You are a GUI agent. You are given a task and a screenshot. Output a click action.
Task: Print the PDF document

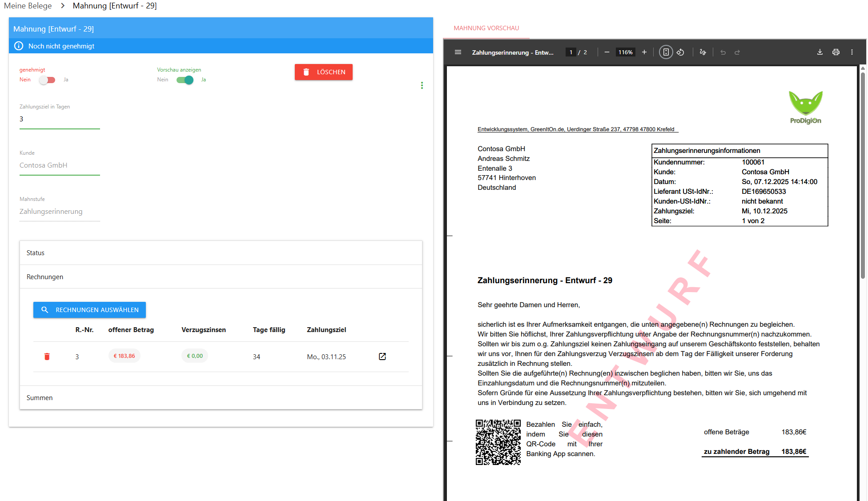[836, 52]
